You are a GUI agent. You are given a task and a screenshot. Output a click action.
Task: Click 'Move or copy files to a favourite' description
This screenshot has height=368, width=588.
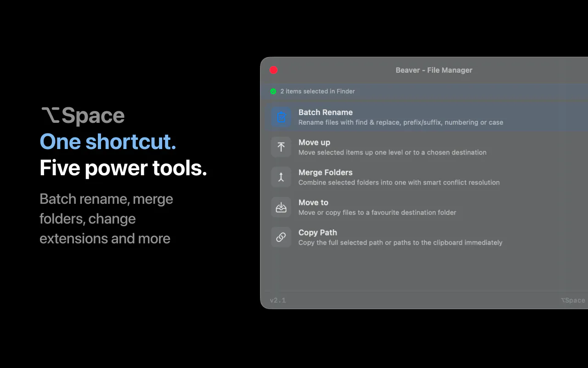pyautogui.click(x=377, y=213)
